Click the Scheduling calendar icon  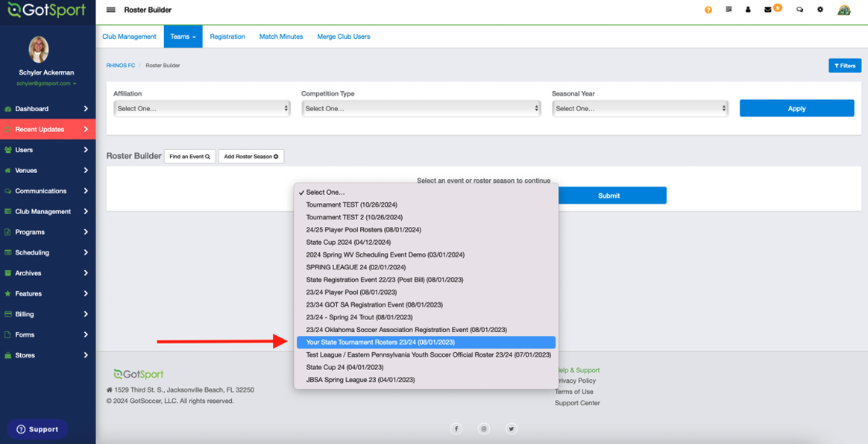7,252
